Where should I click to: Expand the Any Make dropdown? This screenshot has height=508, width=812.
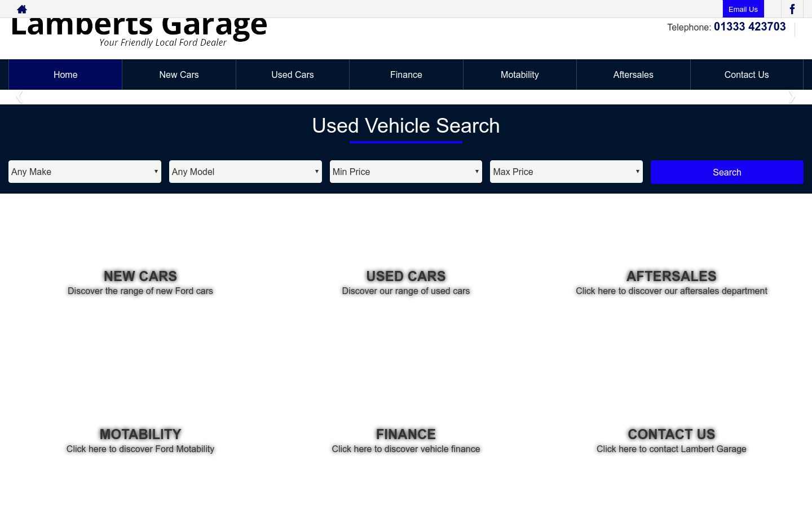click(85, 172)
